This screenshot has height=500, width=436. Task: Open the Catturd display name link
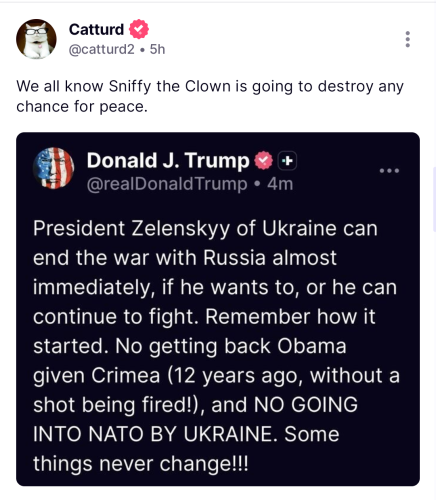(x=96, y=29)
